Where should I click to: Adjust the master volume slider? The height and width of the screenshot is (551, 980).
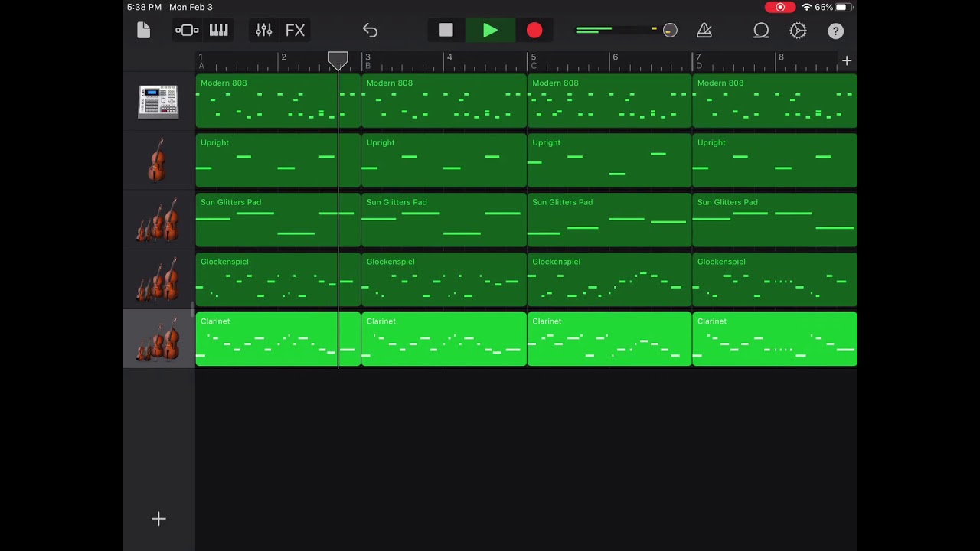coord(626,31)
